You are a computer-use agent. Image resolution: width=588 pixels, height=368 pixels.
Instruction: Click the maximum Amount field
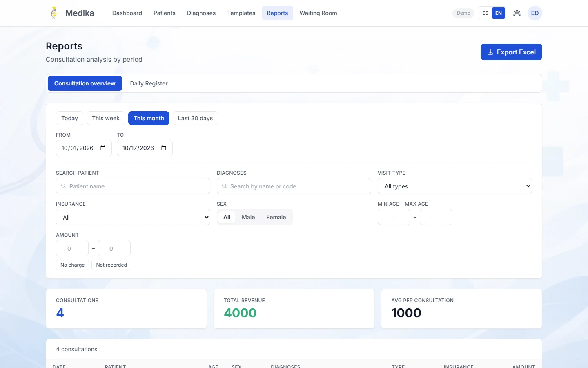(114, 248)
